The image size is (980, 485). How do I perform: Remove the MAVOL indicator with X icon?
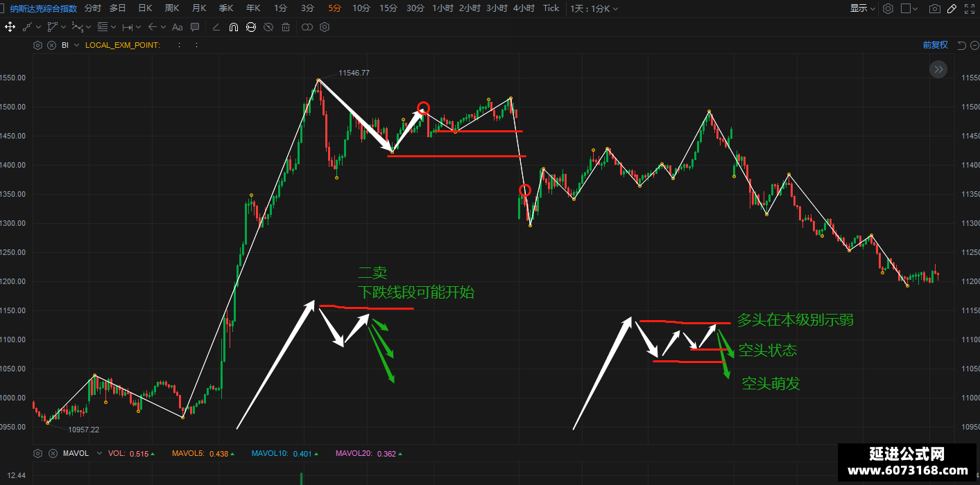coord(53,453)
